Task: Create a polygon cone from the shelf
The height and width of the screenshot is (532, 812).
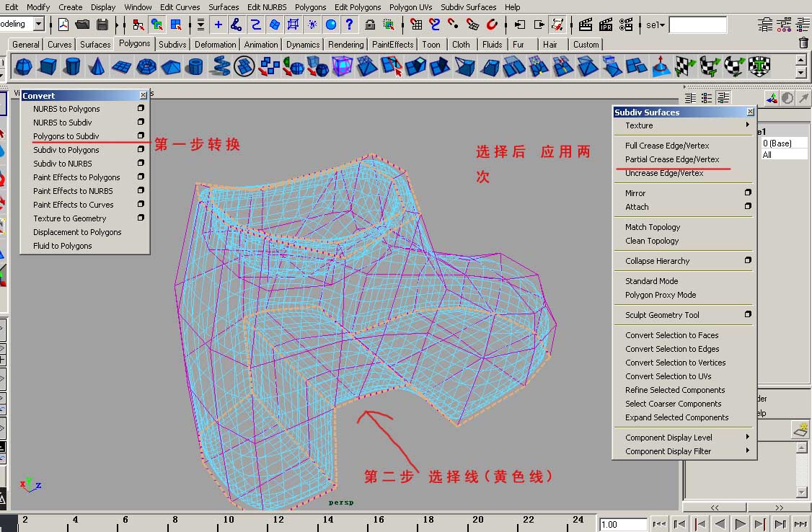Action: coord(97,67)
